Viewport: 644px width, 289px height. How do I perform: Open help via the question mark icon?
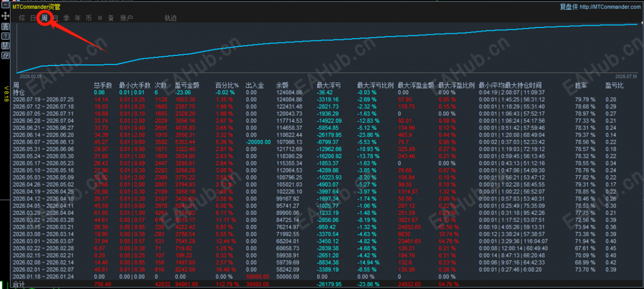[x=5, y=36]
